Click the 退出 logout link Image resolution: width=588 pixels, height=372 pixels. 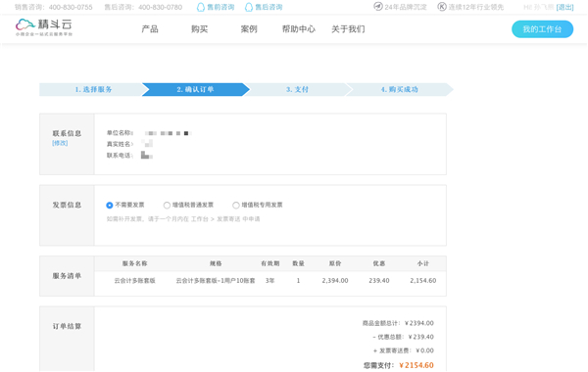click(x=565, y=7)
